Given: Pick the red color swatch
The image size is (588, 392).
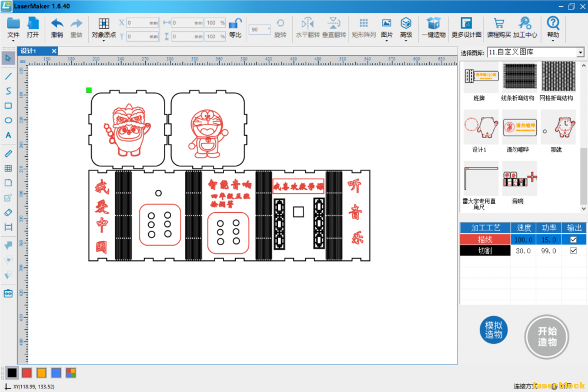Looking at the screenshot, I should [26, 373].
